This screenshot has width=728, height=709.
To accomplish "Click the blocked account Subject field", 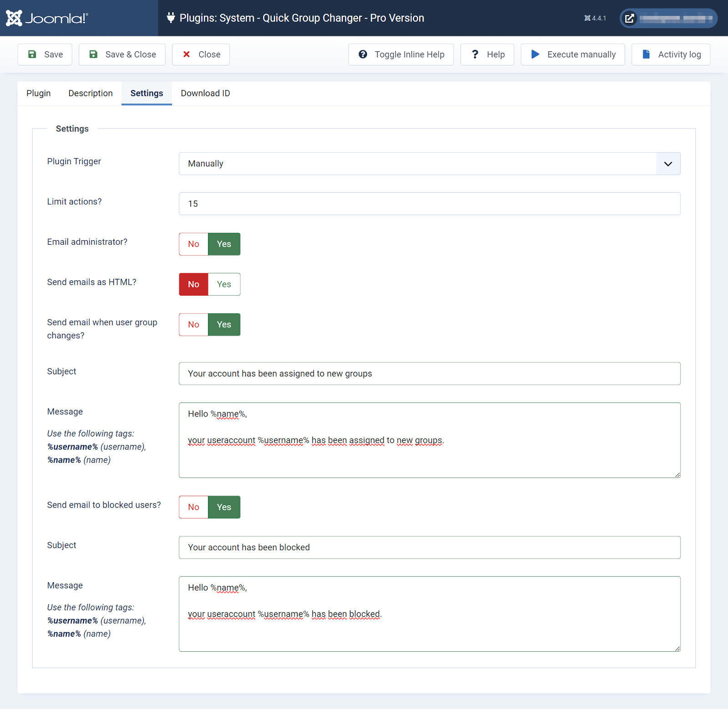I will pyautogui.click(x=430, y=547).
